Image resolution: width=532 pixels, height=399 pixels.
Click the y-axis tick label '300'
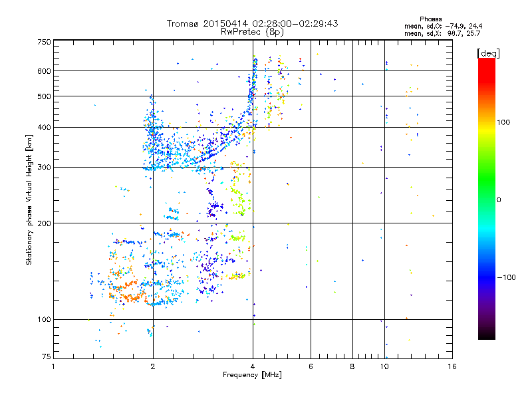44,167
